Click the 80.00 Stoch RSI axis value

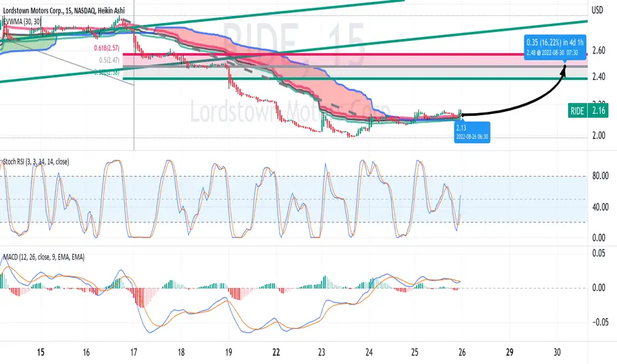[x=600, y=176]
